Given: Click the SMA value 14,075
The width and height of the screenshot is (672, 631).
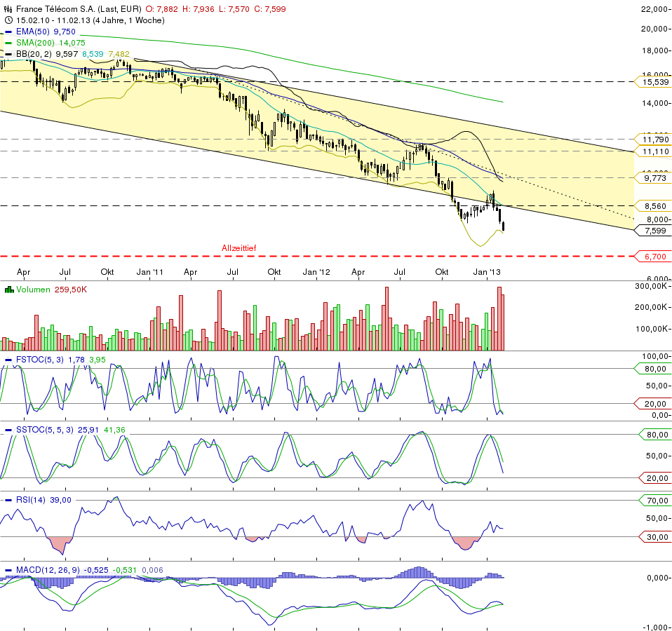Looking at the screenshot, I should coord(72,43).
